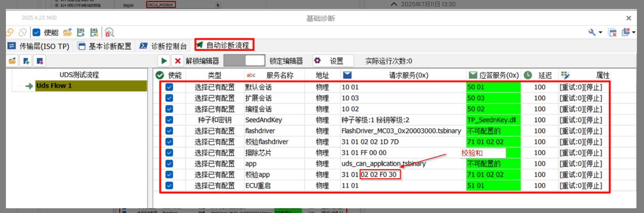
Task: Click the red X stop icon
Action: [178, 61]
